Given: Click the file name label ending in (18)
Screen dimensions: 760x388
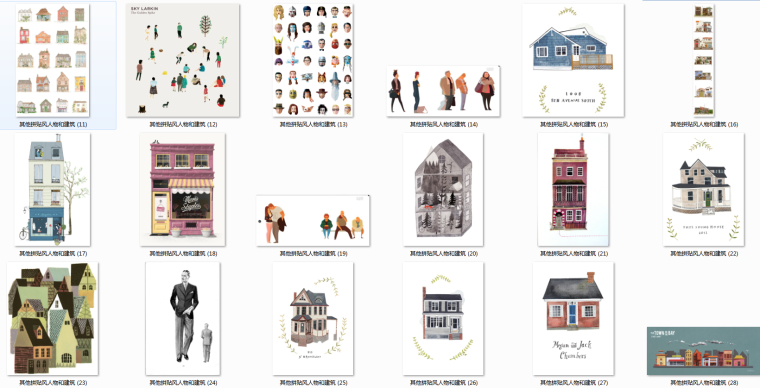Looking at the screenshot, I should [183, 253].
